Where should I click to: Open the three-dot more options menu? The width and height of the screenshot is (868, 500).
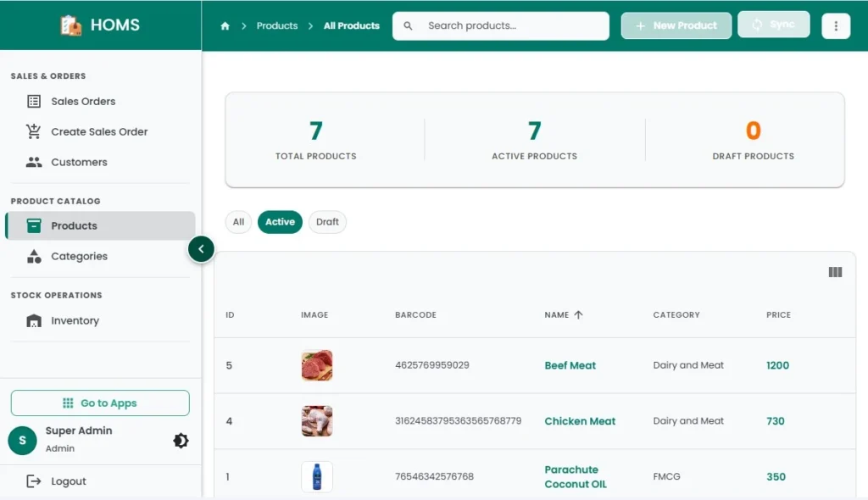(x=836, y=26)
